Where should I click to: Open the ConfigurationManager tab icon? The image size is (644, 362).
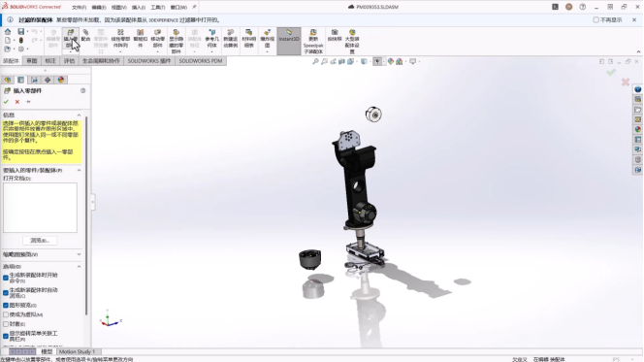coord(35,80)
